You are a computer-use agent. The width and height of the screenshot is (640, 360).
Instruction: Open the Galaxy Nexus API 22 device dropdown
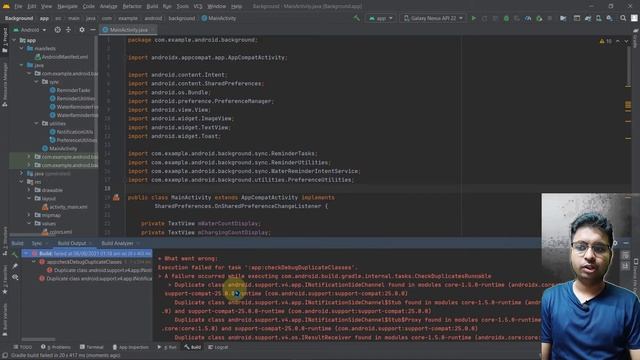[433, 18]
